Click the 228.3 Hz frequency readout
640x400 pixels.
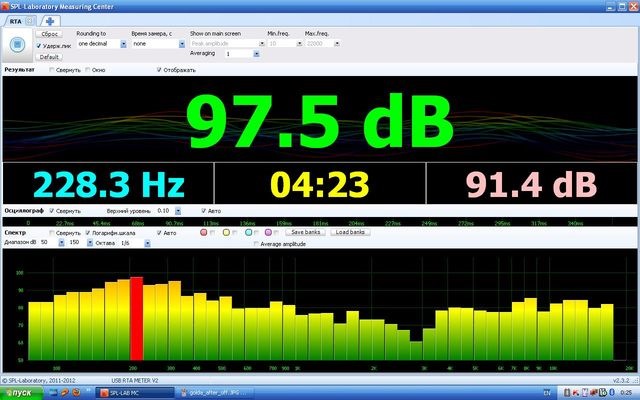click(x=109, y=184)
